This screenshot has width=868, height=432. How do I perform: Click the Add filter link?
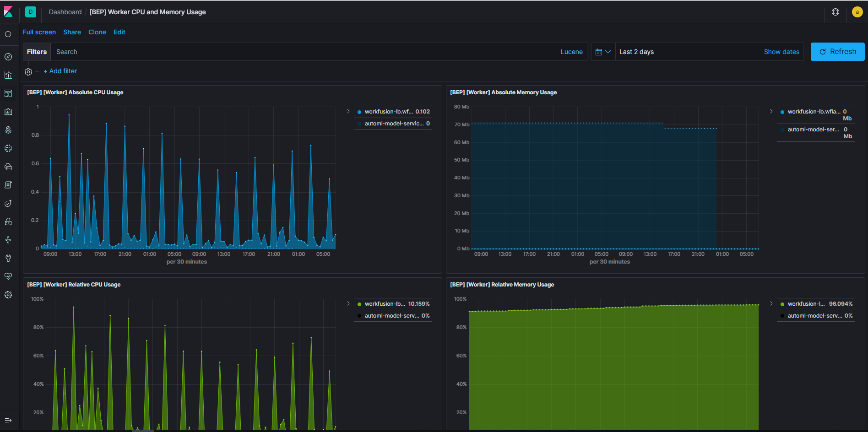(x=60, y=71)
